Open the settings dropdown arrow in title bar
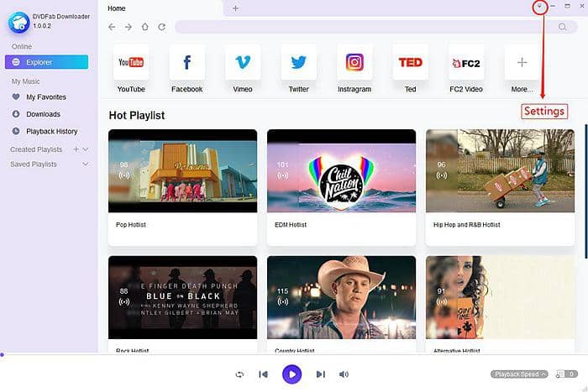The image size is (588, 392). [539, 7]
